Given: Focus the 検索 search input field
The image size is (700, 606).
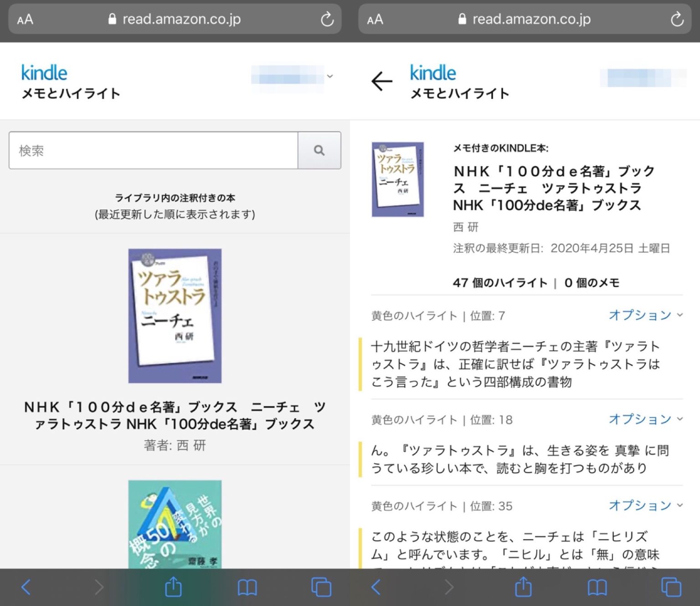Looking at the screenshot, I should pyautogui.click(x=154, y=150).
